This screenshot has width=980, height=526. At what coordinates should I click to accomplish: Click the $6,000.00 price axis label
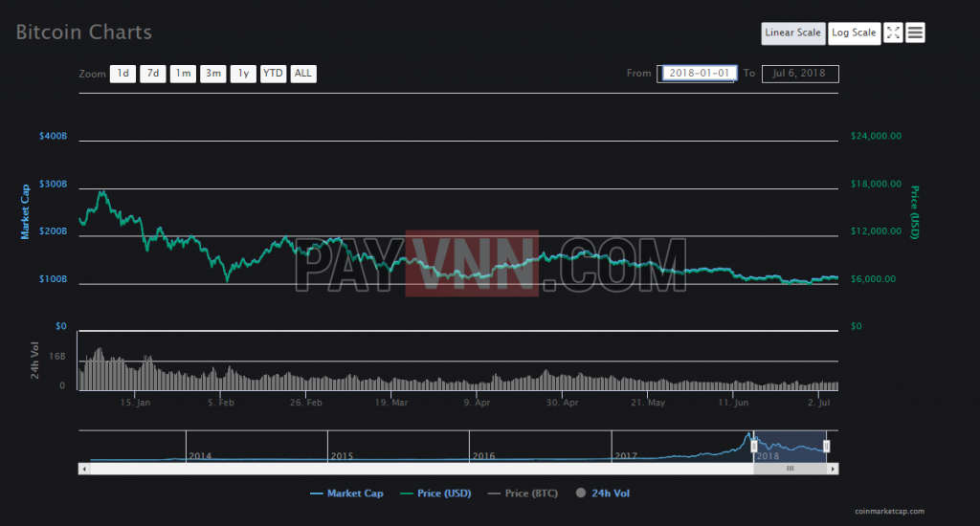tap(873, 279)
